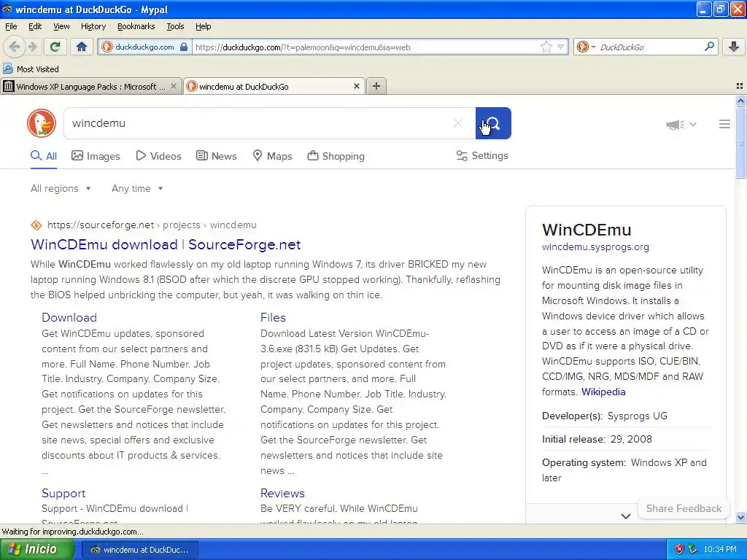747x560 pixels.
Task: Click the page scrollbar up arrow
Action: tap(740, 101)
